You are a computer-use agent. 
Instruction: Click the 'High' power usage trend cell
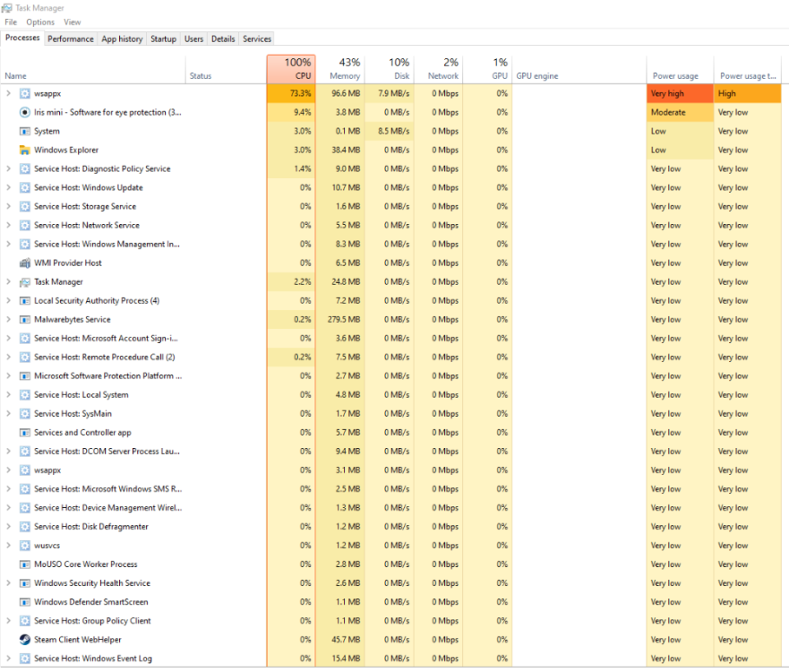click(x=747, y=93)
